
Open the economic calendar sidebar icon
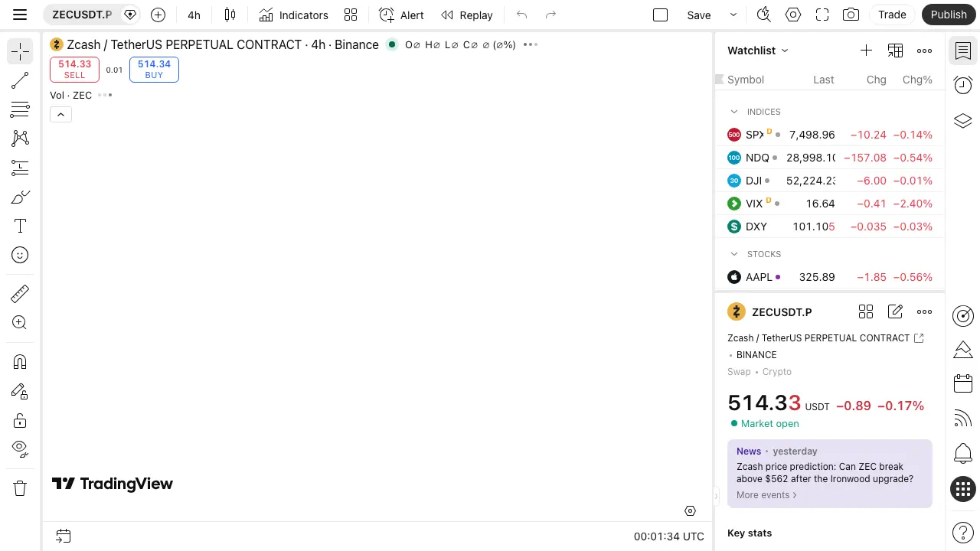point(963,383)
